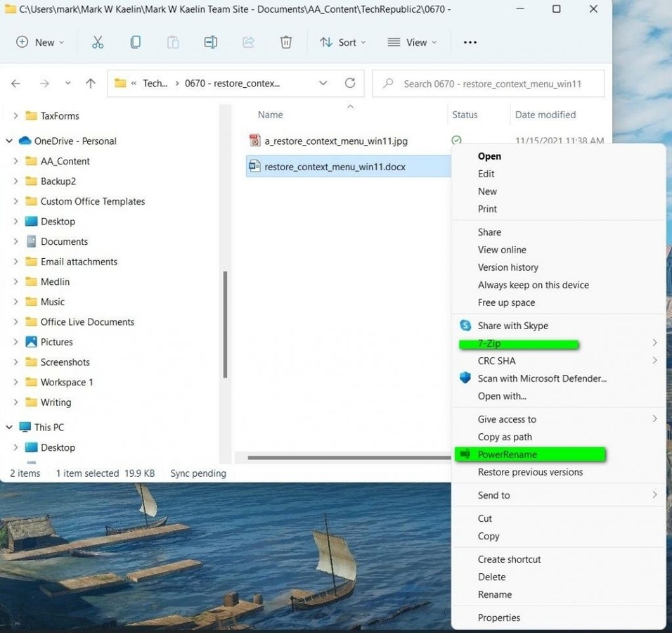This screenshot has width=672, height=633.
Task: Expand the Pictures folder in the sidebar
Action: 15,342
